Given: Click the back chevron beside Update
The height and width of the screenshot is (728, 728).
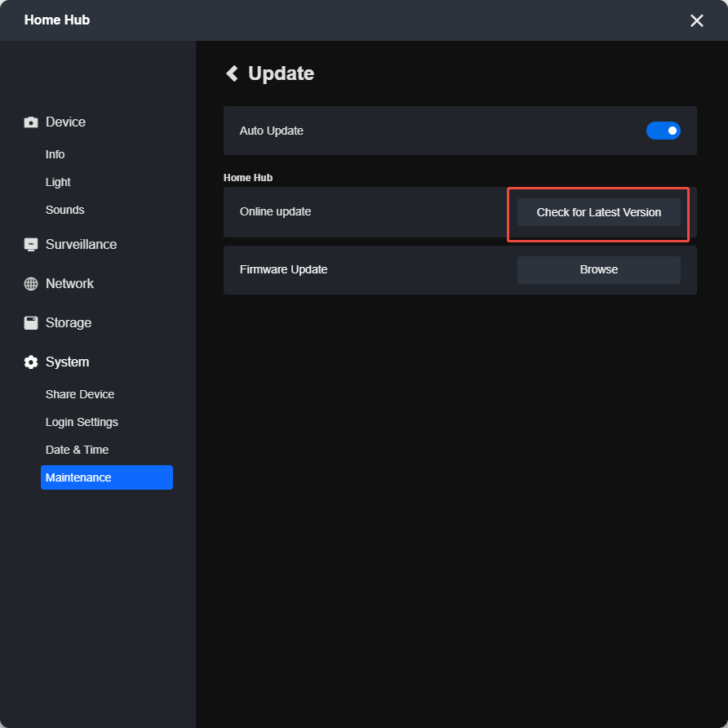Looking at the screenshot, I should coord(232,73).
